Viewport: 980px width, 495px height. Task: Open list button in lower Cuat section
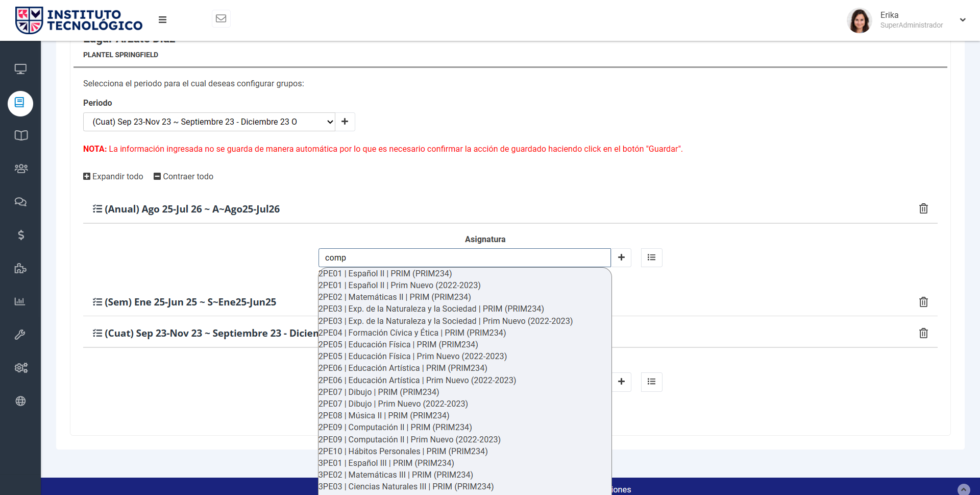pyautogui.click(x=652, y=382)
